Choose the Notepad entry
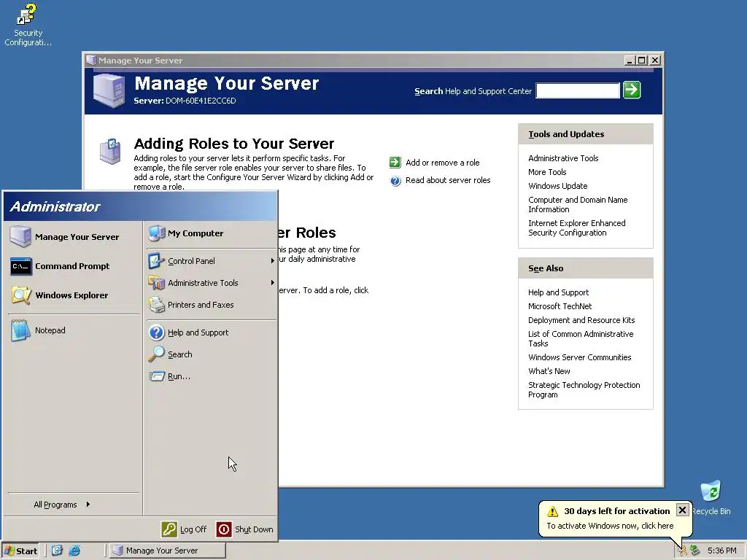This screenshot has width=747, height=560. click(x=74, y=330)
